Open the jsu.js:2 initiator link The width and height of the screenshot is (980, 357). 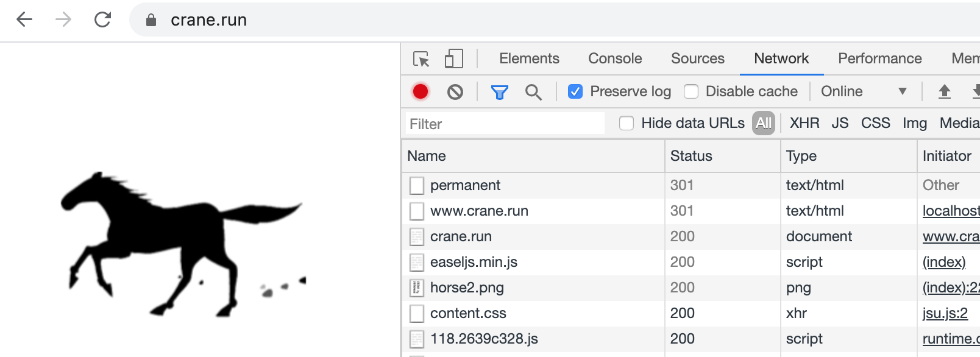(x=945, y=313)
